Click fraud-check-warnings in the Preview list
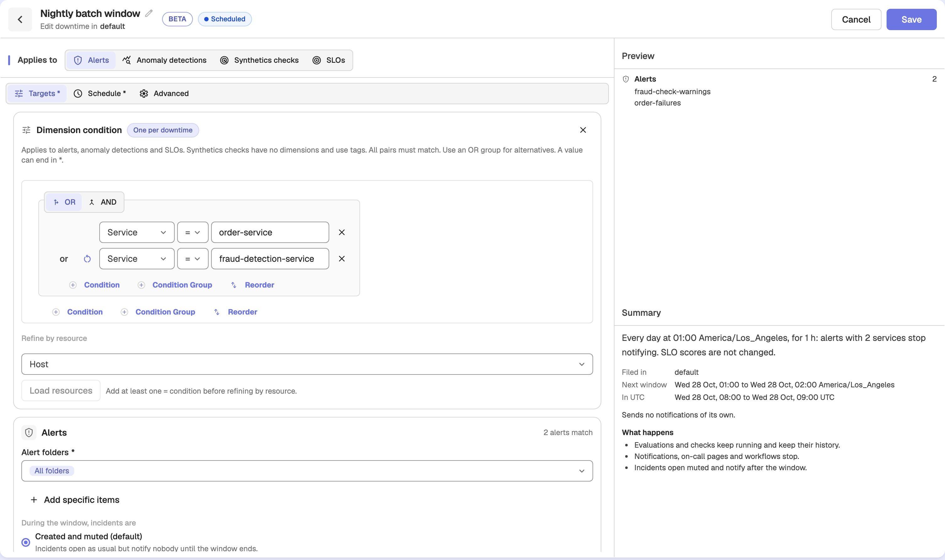Image resolution: width=945 pixels, height=560 pixels. tap(672, 92)
